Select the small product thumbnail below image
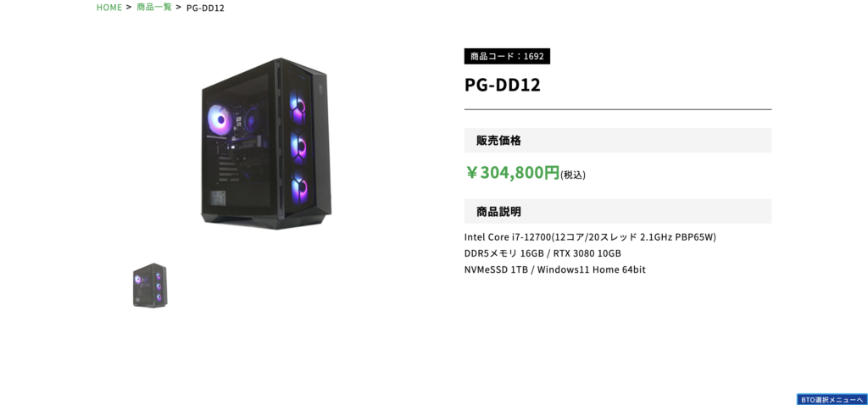The image size is (868, 405). [x=150, y=285]
